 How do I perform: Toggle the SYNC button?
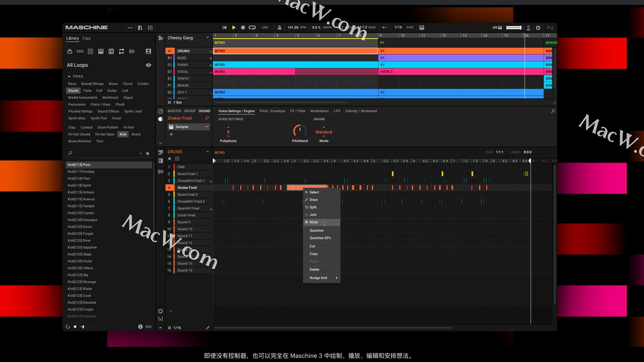(410, 27)
